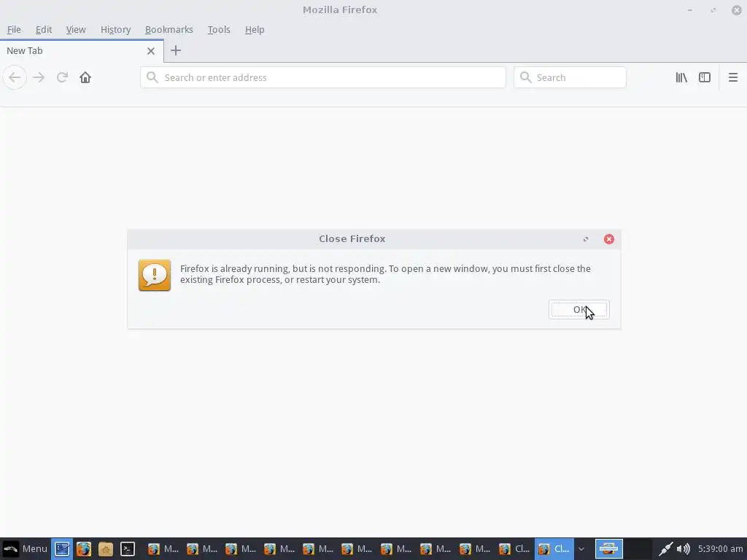The image size is (747, 560).
Task: Maximize the Close Firefox dialog
Action: pos(586,239)
